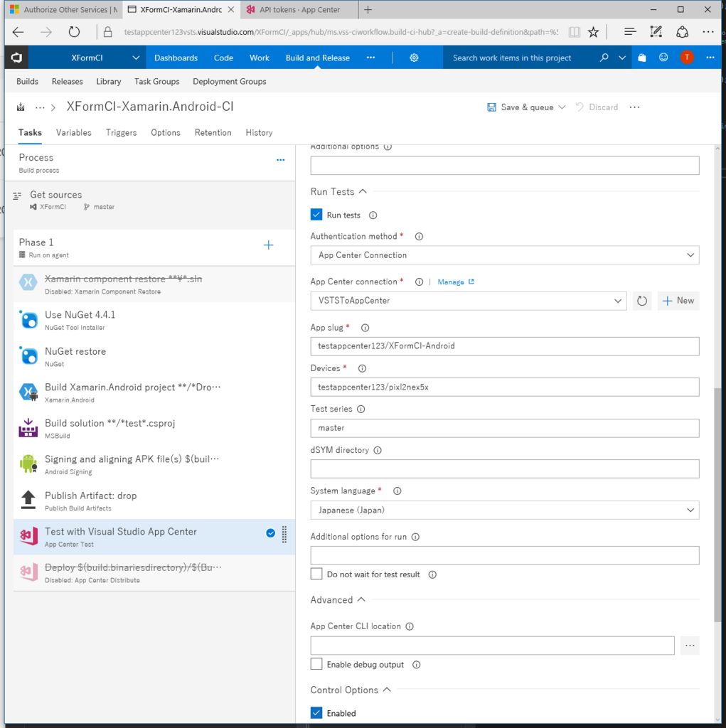The height and width of the screenshot is (728, 726).
Task: Select the NuGet restore task
Action: (154, 357)
